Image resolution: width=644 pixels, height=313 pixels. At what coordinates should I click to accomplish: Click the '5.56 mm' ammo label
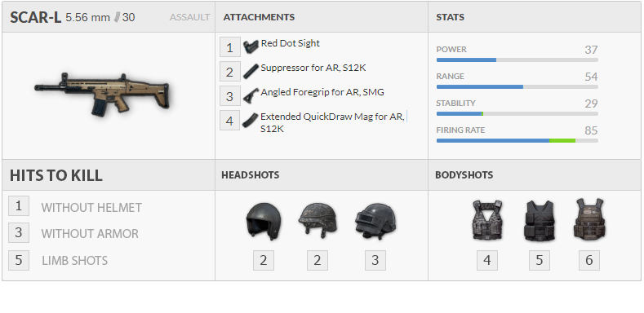coord(88,18)
